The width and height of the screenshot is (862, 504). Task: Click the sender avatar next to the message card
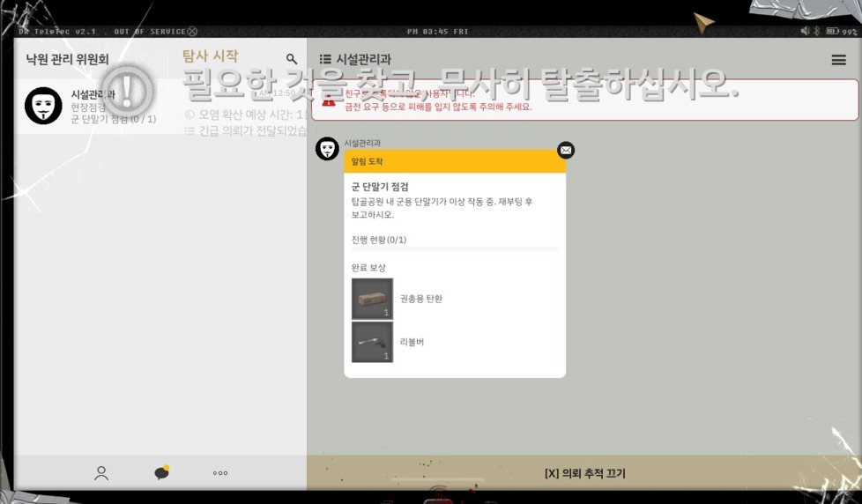(x=327, y=149)
